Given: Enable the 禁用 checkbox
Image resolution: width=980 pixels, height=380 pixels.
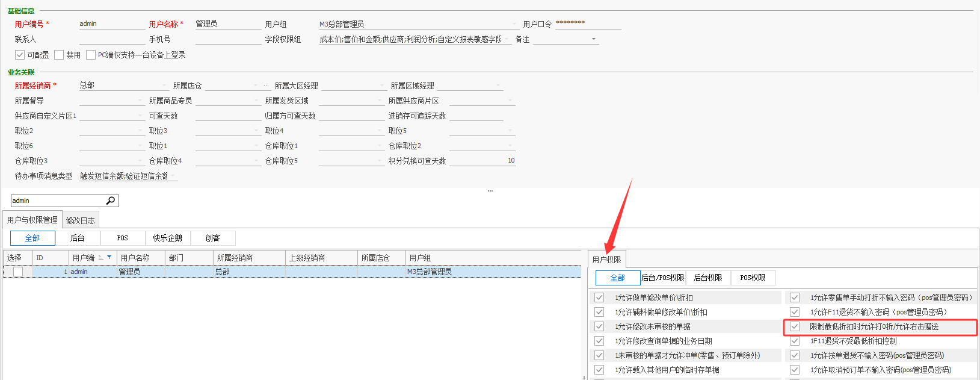Looking at the screenshot, I should (x=59, y=55).
